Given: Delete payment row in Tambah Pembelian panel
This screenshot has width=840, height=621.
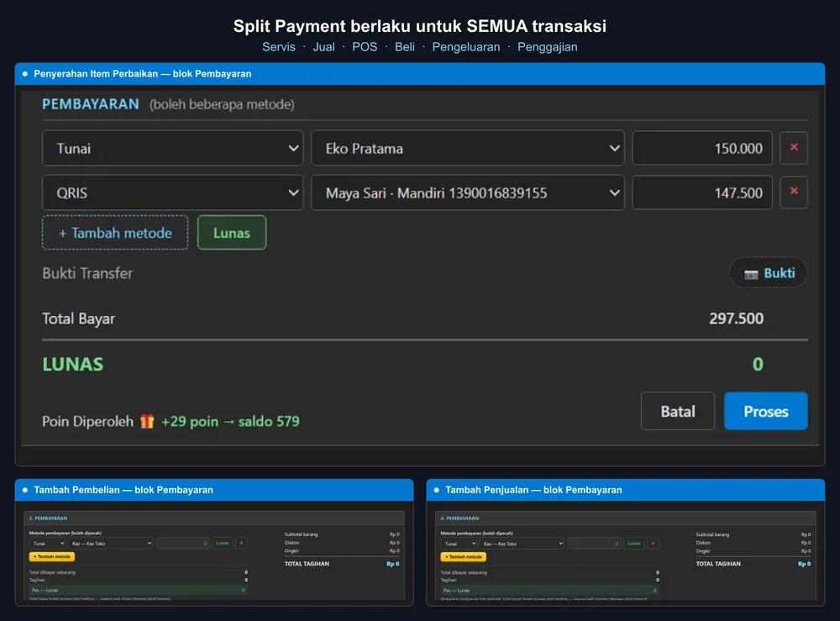Looking at the screenshot, I should [x=241, y=544].
